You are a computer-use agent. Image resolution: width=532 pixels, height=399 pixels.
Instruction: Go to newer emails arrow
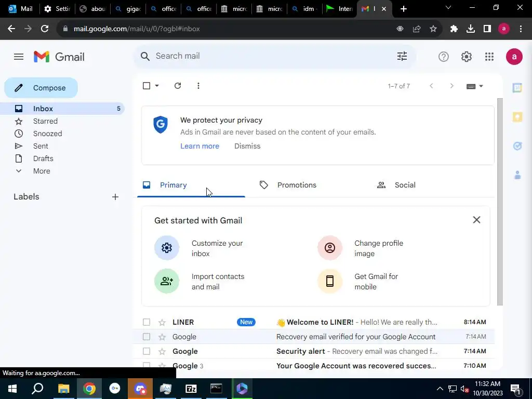coord(431,86)
